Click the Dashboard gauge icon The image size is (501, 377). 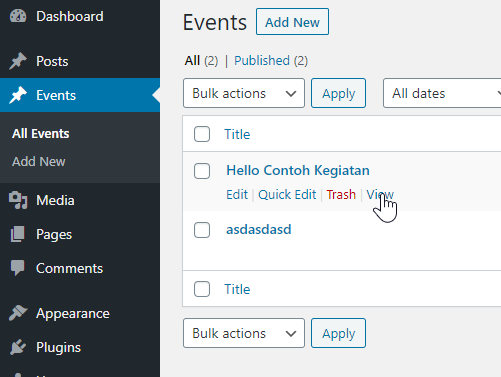18,16
